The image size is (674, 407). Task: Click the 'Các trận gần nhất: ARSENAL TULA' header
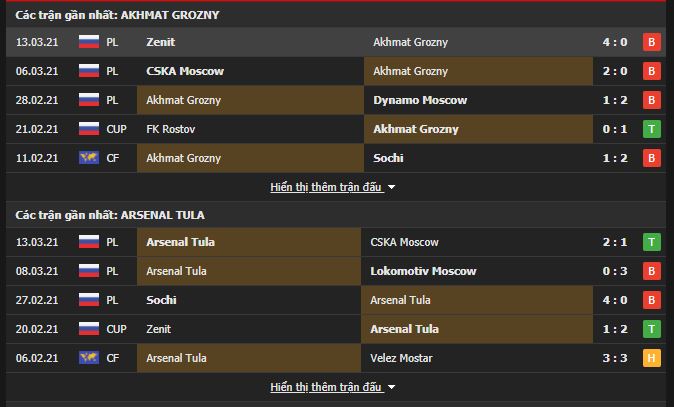click(110, 215)
